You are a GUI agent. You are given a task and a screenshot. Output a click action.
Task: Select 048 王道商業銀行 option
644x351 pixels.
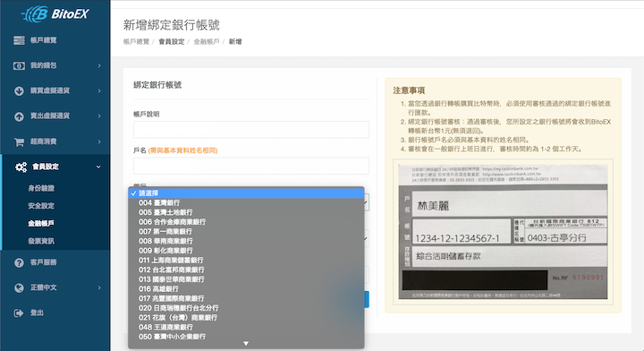(246, 327)
